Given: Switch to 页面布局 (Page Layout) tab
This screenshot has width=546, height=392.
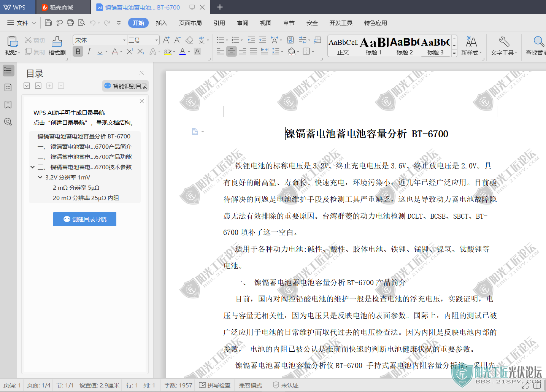Looking at the screenshot, I should pos(190,23).
